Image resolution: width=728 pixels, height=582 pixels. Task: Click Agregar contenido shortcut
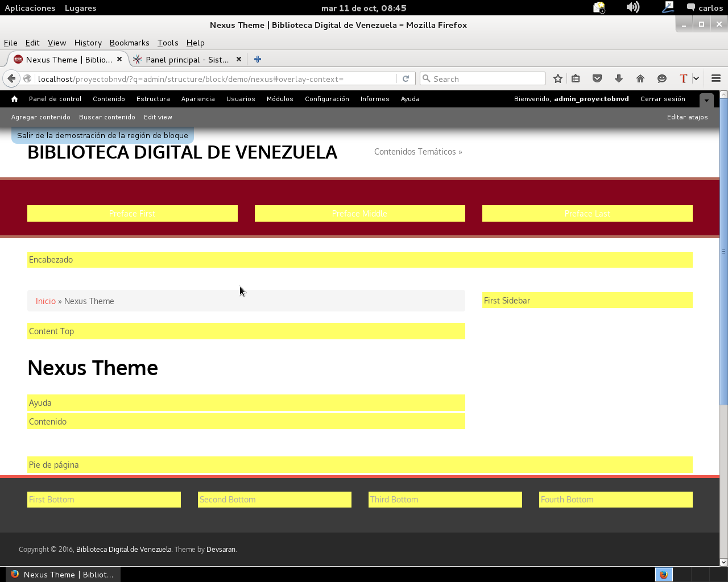click(41, 117)
